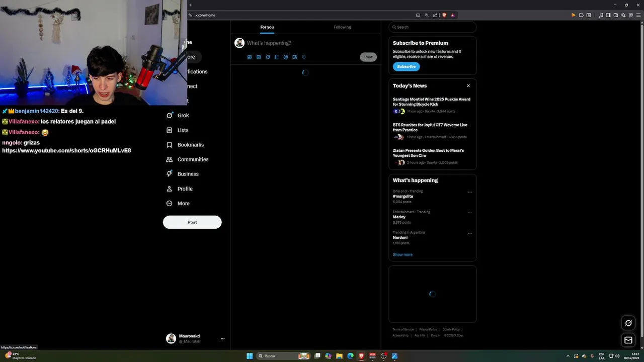Switch to the For you tab
644x362 pixels.
267,27
